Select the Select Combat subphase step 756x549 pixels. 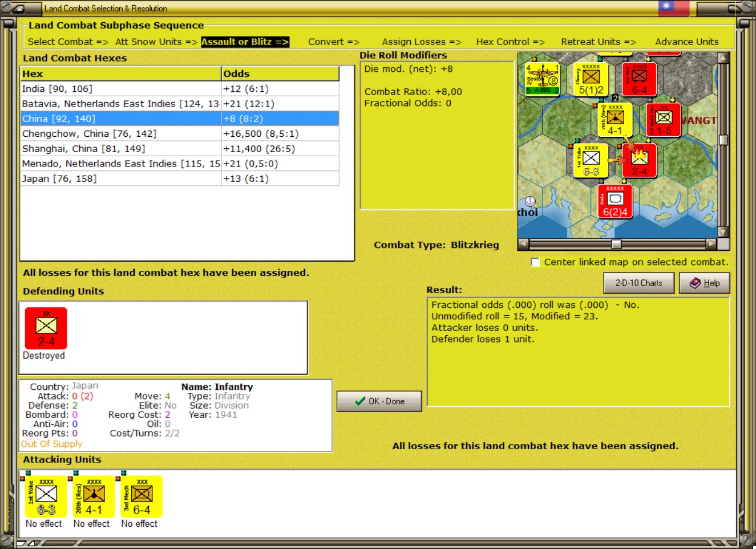click(68, 42)
